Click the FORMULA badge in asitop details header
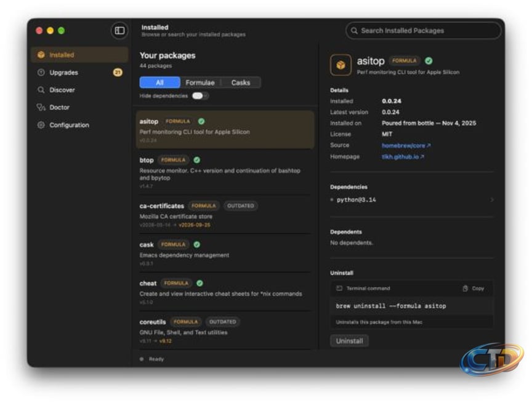The image size is (532, 403). (404, 61)
